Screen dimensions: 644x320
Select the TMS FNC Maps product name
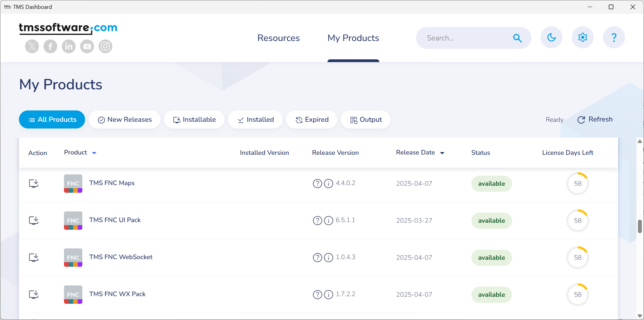(112, 183)
